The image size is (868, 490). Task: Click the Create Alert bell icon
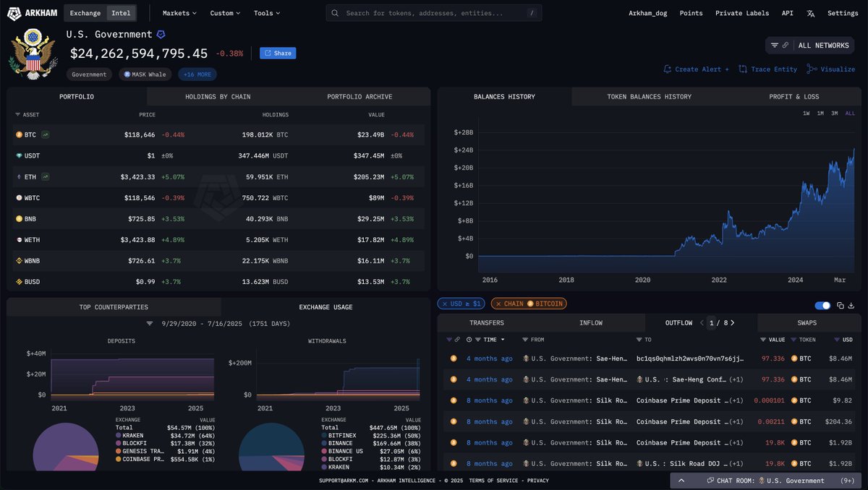pos(668,69)
